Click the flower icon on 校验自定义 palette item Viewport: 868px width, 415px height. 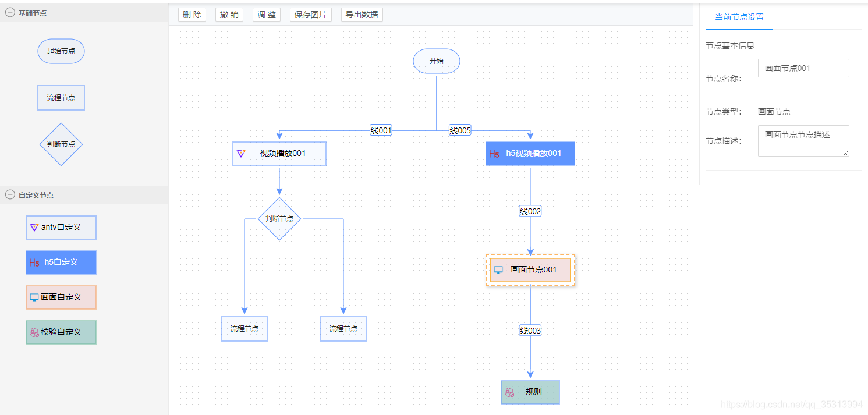click(x=35, y=332)
